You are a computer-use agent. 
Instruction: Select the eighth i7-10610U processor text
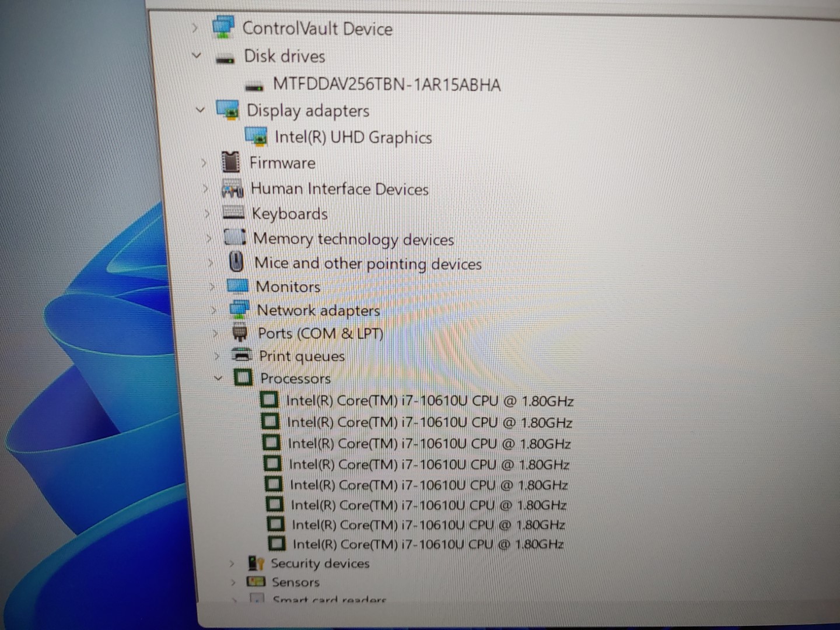point(429,544)
